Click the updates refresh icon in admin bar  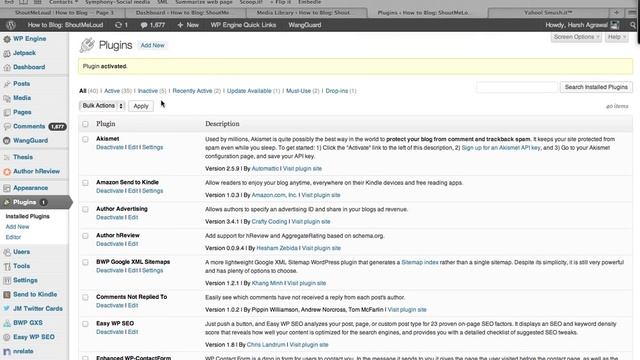(118, 25)
